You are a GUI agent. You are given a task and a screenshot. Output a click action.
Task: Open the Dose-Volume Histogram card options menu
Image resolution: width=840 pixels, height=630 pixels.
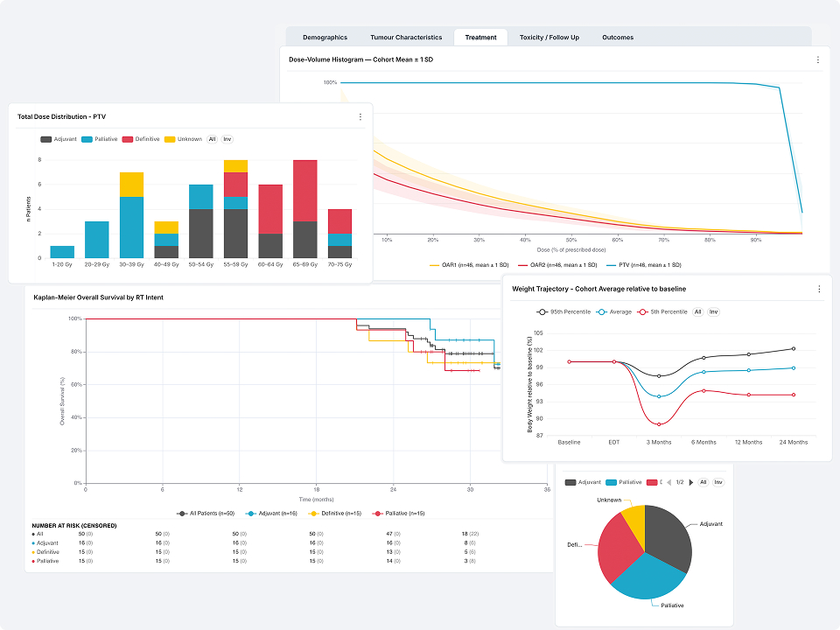coord(817,60)
